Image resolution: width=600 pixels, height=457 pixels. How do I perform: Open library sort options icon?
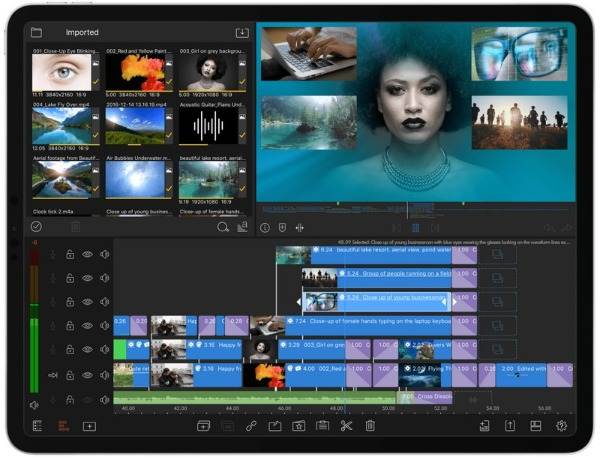tap(242, 227)
